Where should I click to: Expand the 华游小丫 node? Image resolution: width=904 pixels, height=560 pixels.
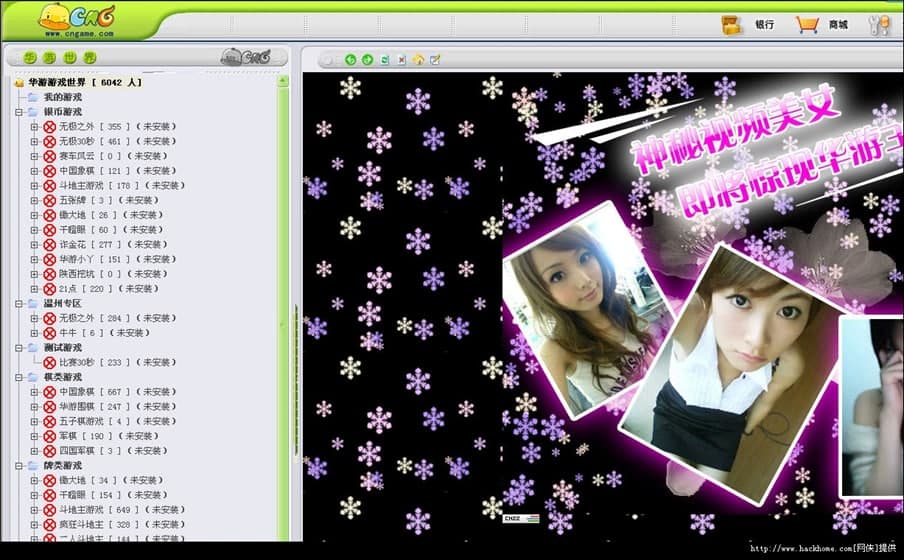(x=34, y=260)
